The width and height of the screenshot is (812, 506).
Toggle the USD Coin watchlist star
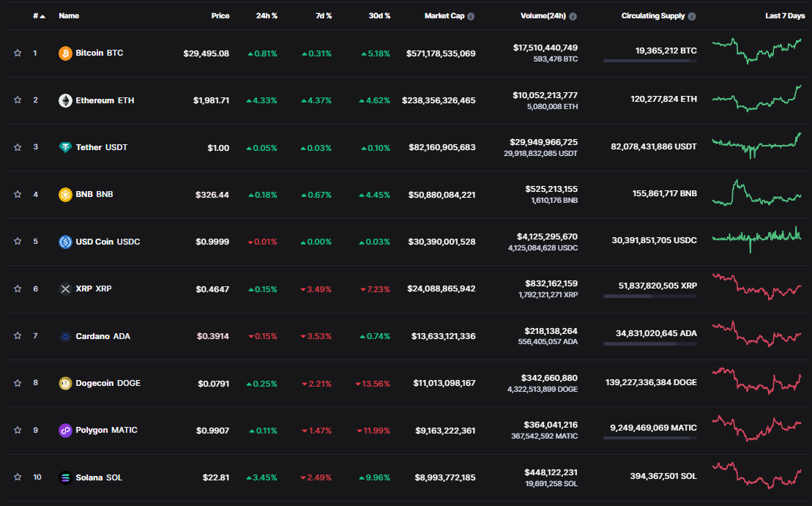18,242
